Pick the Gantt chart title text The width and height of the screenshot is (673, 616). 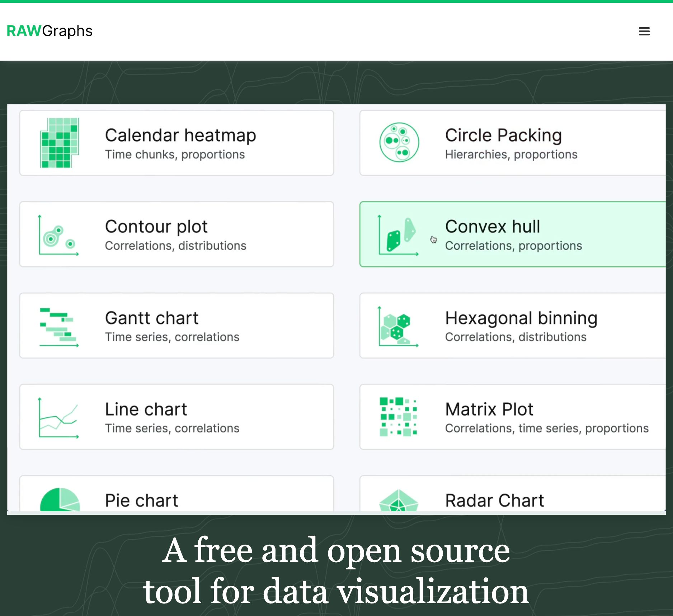click(x=151, y=318)
